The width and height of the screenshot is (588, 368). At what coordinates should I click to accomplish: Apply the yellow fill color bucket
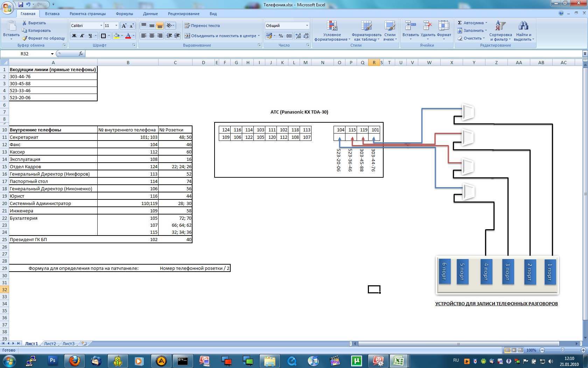coord(117,36)
